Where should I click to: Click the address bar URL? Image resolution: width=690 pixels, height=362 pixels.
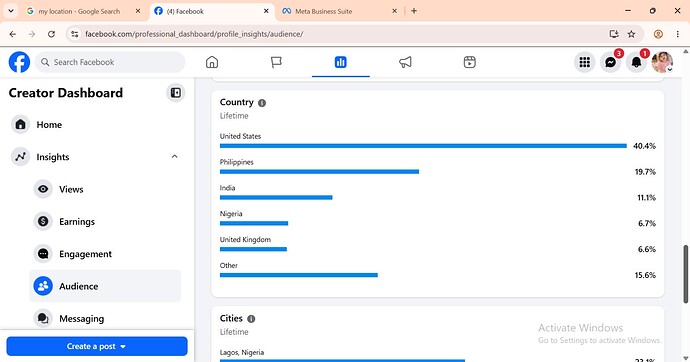[194, 34]
